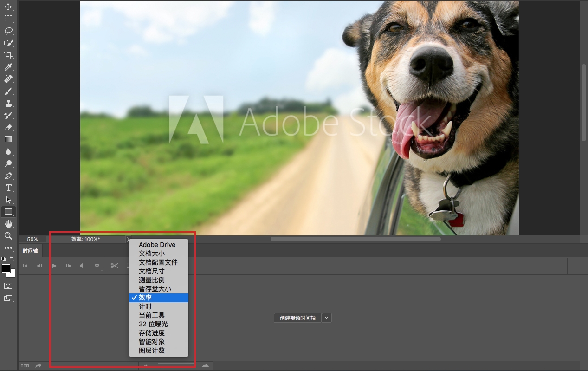
Task: Go to previous frame in timeline
Action: click(x=39, y=266)
